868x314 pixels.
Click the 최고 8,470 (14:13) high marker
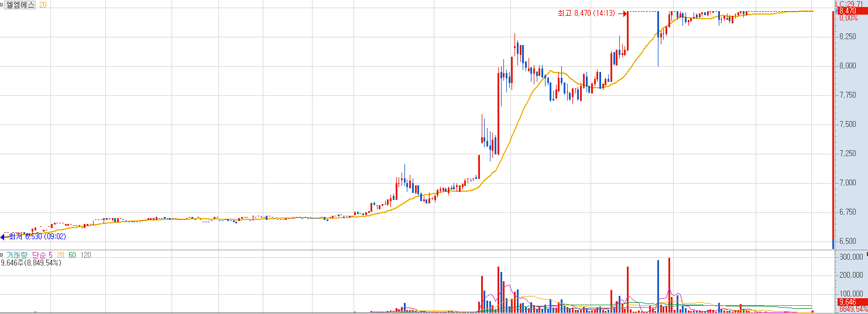(585, 13)
